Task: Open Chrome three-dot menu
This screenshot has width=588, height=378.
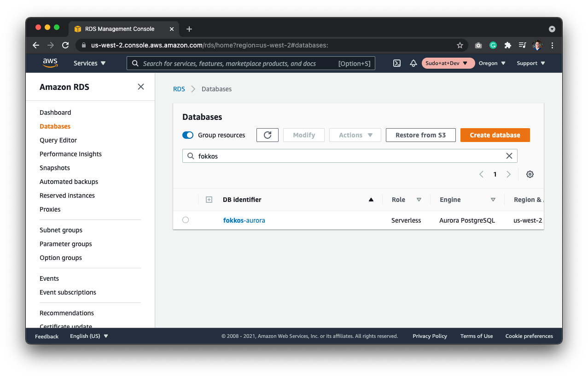Action: (552, 45)
